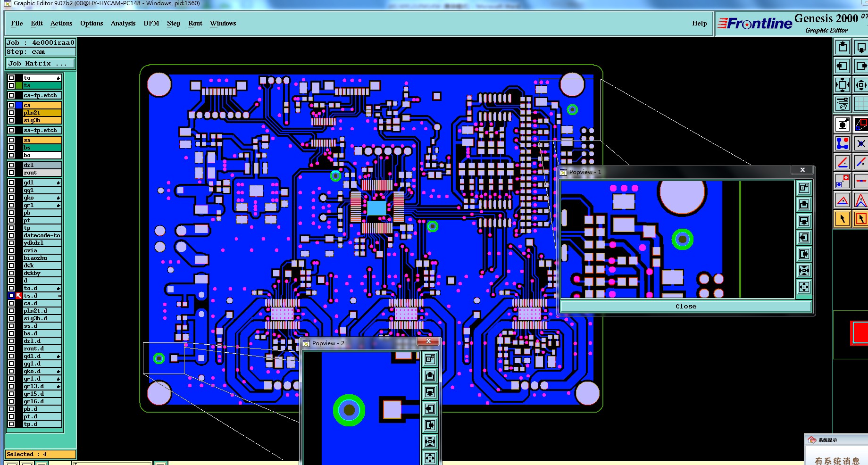Open the File menu
Viewport: 868px width, 465px height.
[17, 23]
